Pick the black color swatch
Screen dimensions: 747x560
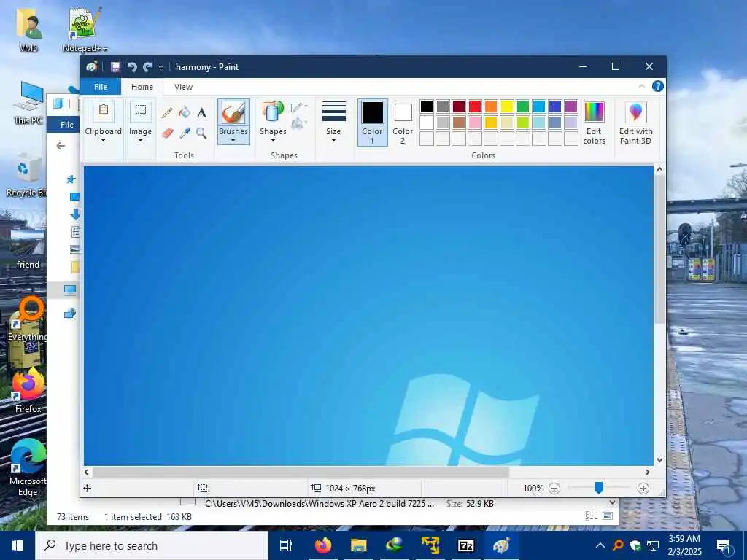point(427,106)
